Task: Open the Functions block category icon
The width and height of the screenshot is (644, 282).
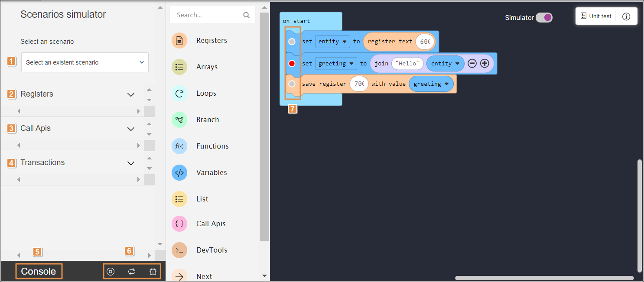Action: point(179,146)
